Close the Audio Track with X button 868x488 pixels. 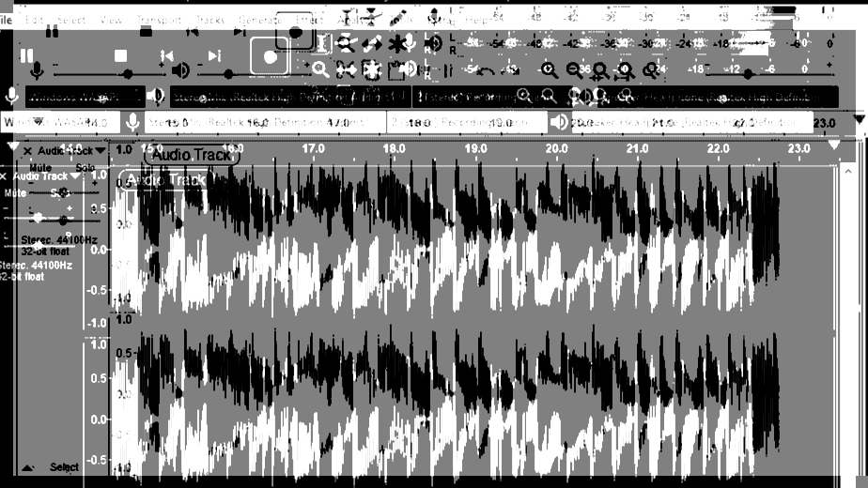coord(27,151)
